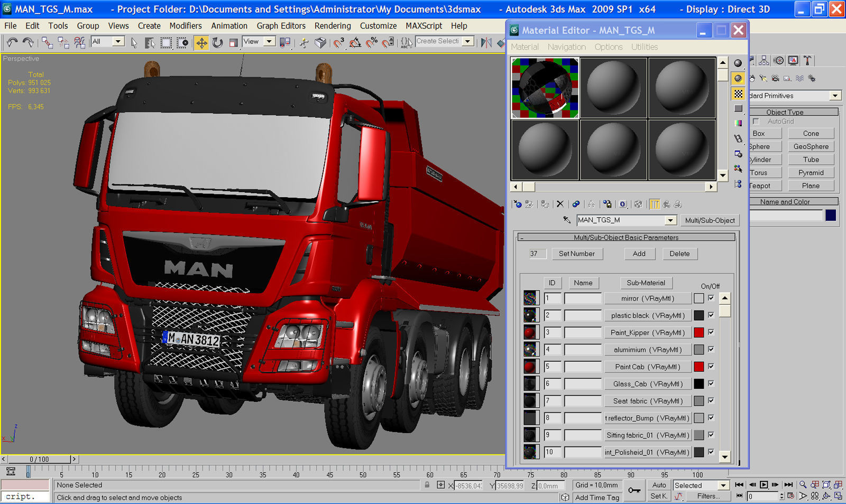Click the Redo arrow in main toolbar

pos(28,42)
